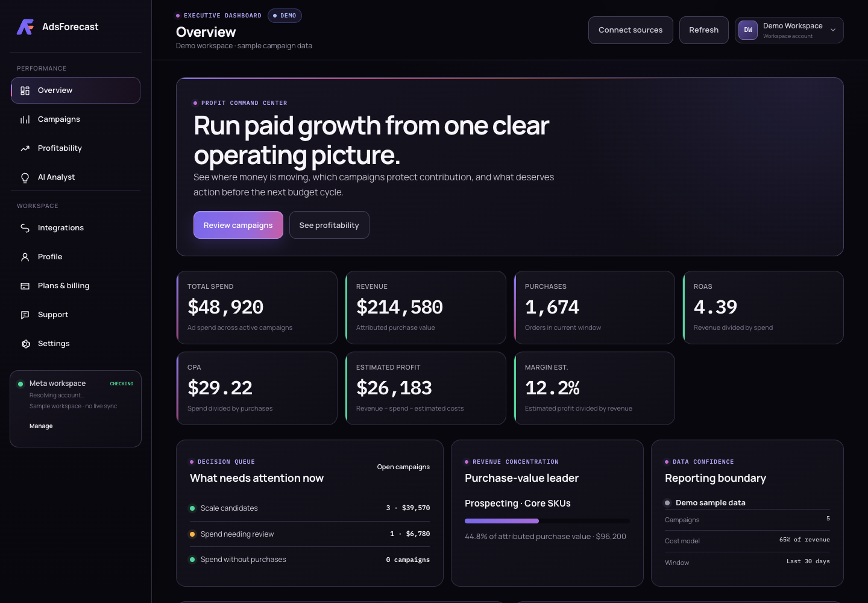Click the Meta workspace title text
This screenshot has width=868, height=603.
58,384
